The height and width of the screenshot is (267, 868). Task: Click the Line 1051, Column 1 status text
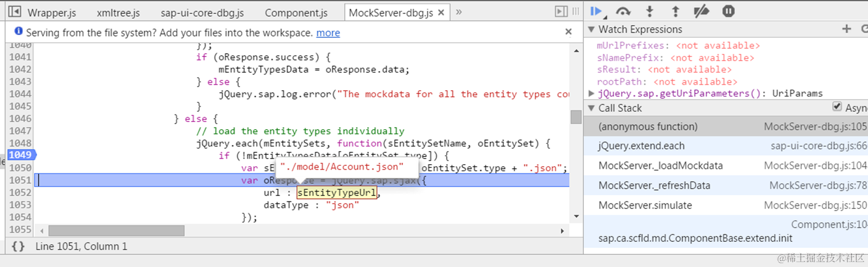point(81,246)
